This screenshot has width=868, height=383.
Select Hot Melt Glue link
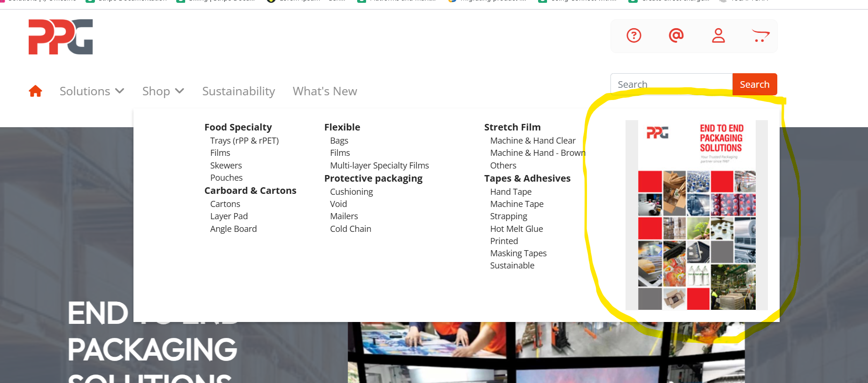pyautogui.click(x=516, y=229)
